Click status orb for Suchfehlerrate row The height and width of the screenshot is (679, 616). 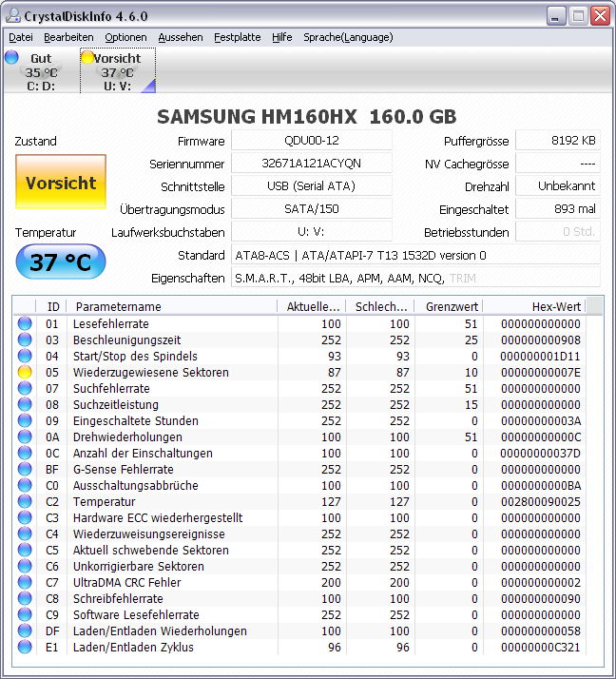(25, 388)
